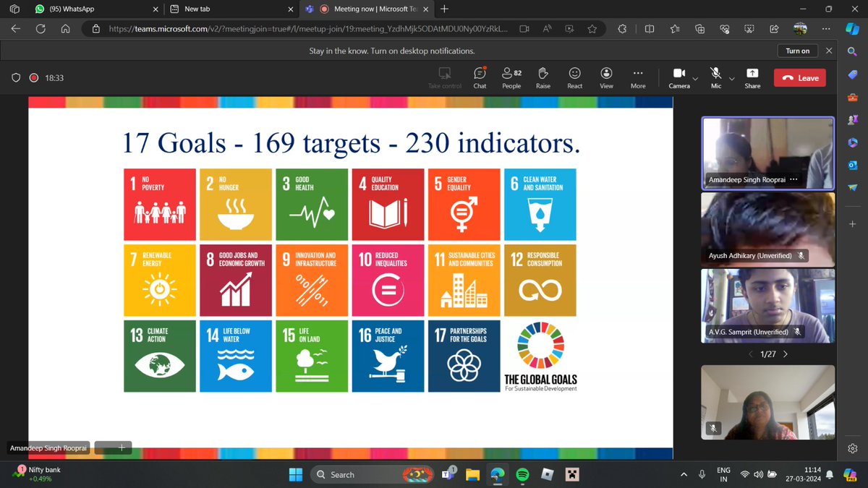Image resolution: width=868 pixels, height=488 pixels.
Task: Add a sidebar app with plus
Action: pyautogui.click(x=852, y=224)
